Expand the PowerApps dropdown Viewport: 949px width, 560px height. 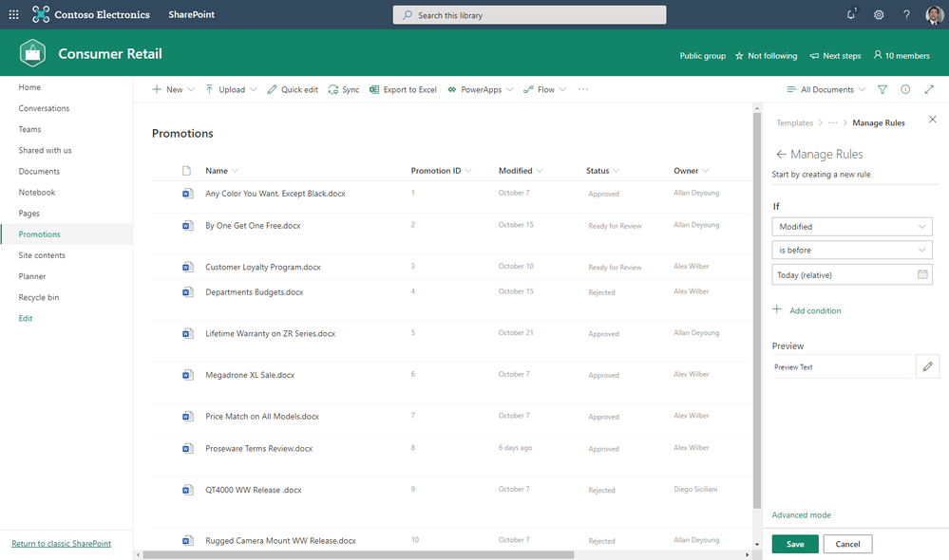click(509, 89)
